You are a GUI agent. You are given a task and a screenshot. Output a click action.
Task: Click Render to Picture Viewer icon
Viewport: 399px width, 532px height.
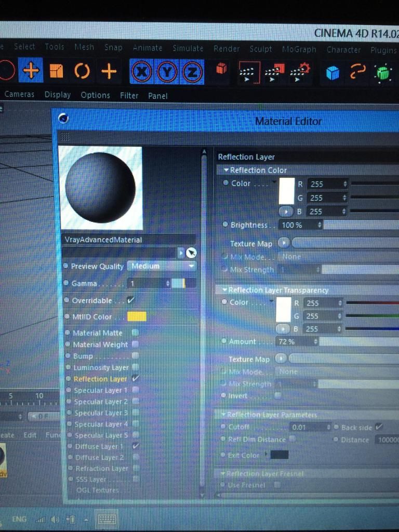click(274, 72)
